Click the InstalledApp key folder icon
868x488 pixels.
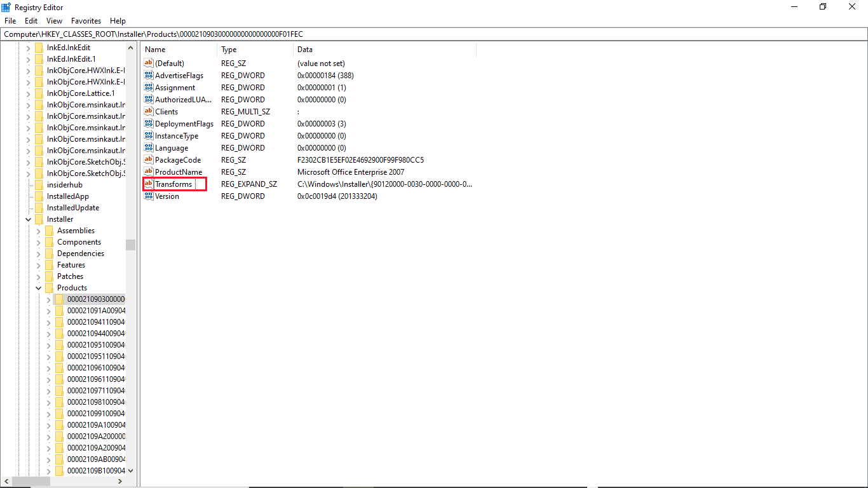tap(39, 196)
